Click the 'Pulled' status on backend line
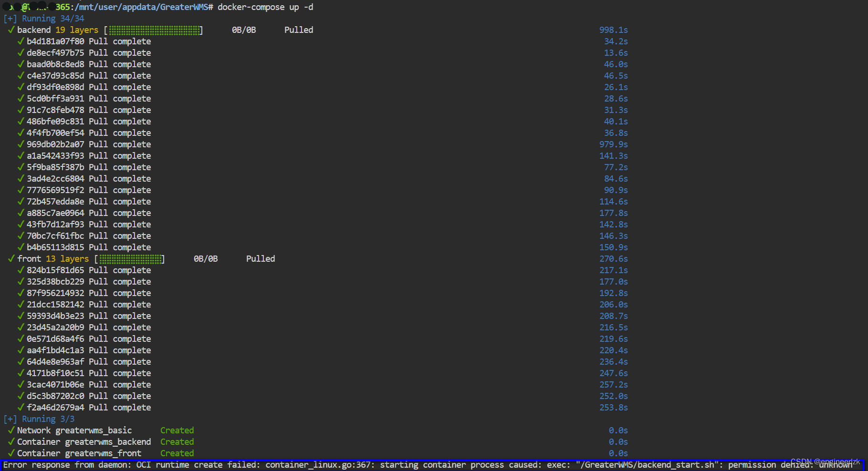 299,30
